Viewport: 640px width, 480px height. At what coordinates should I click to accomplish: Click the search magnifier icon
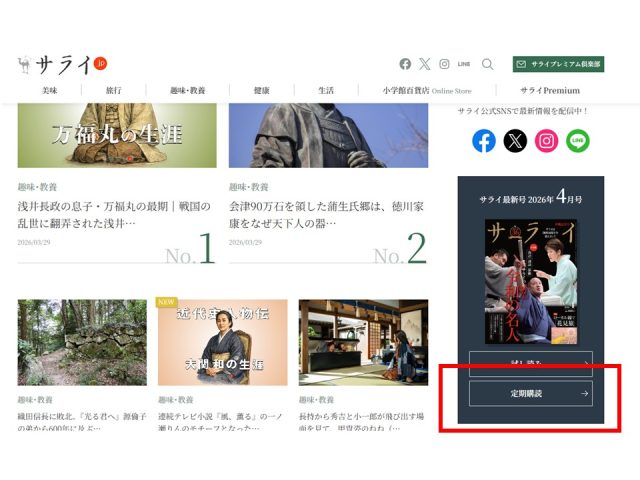488,64
